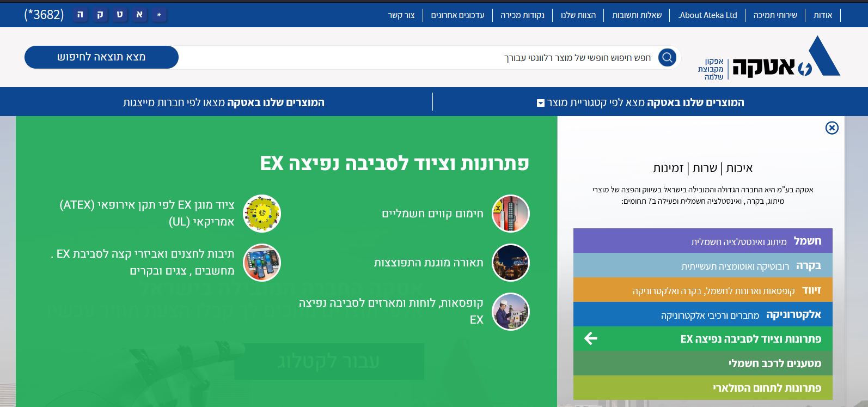Click the עבור לקטלוג catalog button
This screenshot has width=868, height=407.
pos(329,361)
